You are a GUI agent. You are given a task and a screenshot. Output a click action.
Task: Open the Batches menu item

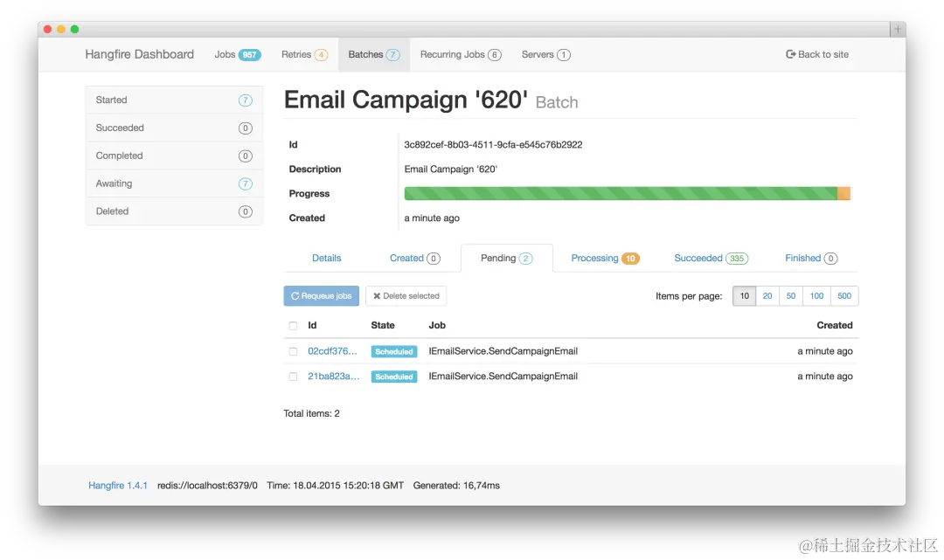(374, 54)
